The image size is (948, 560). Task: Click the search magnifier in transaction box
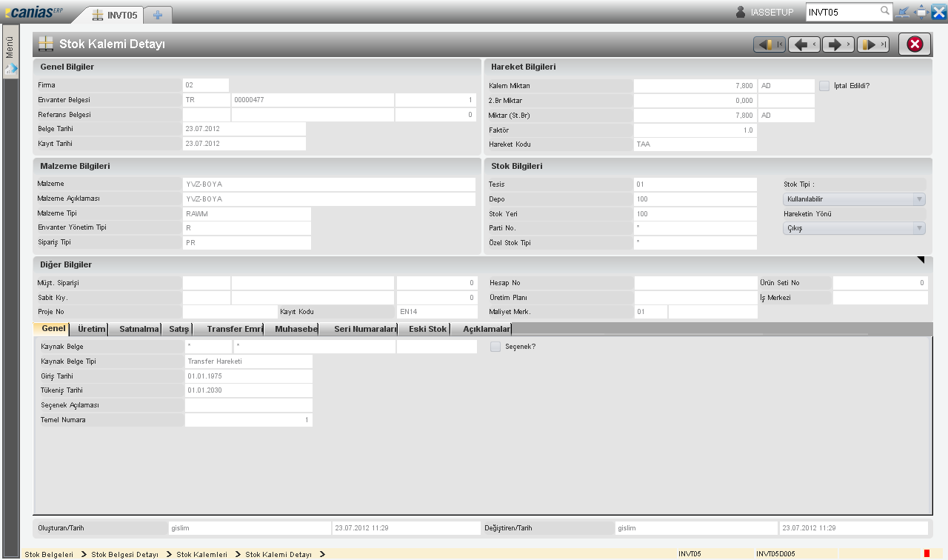pos(884,11)
